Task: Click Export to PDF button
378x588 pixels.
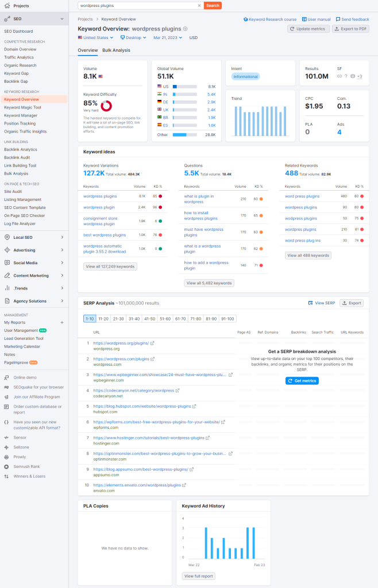Action: (x=350, y=29)
